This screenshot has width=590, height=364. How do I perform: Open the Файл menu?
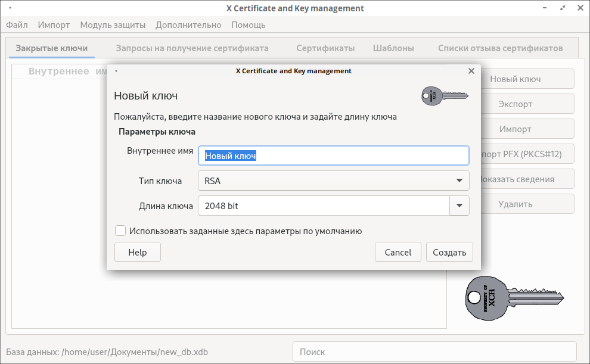pyautogui.click(x=17, y=25)
